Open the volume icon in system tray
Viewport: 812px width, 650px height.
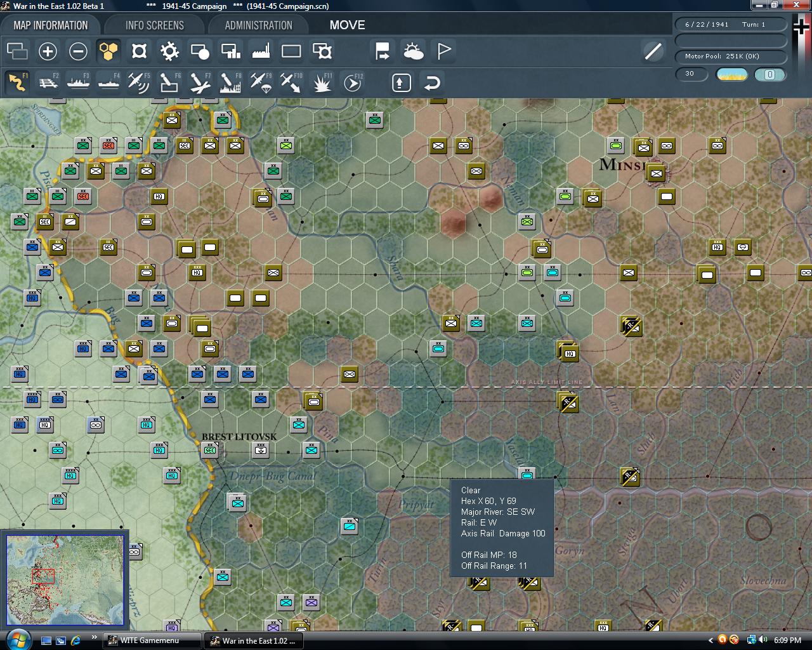tap(763, 640)
